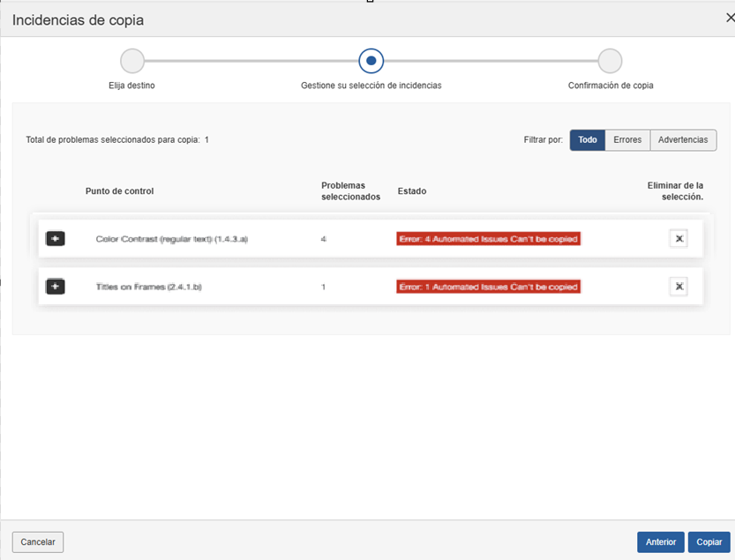Click the Estado column header
The width and height of the screenshot is (735, 560).
pos(411,191)
